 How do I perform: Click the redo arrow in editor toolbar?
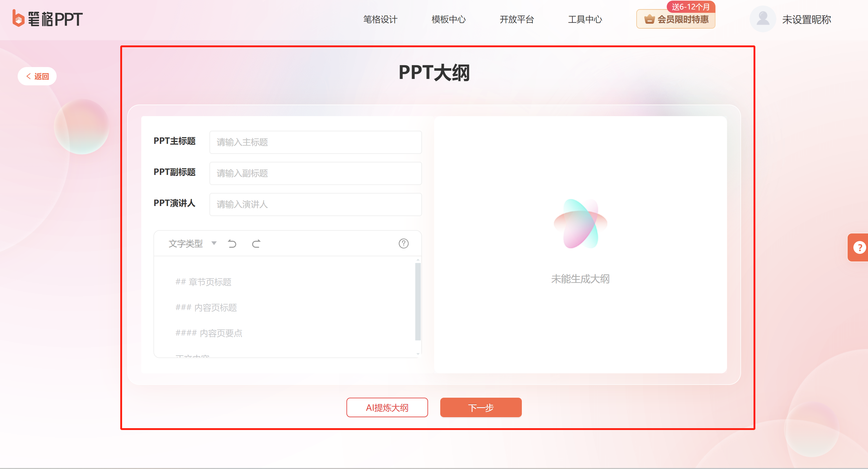coord(256,243)
